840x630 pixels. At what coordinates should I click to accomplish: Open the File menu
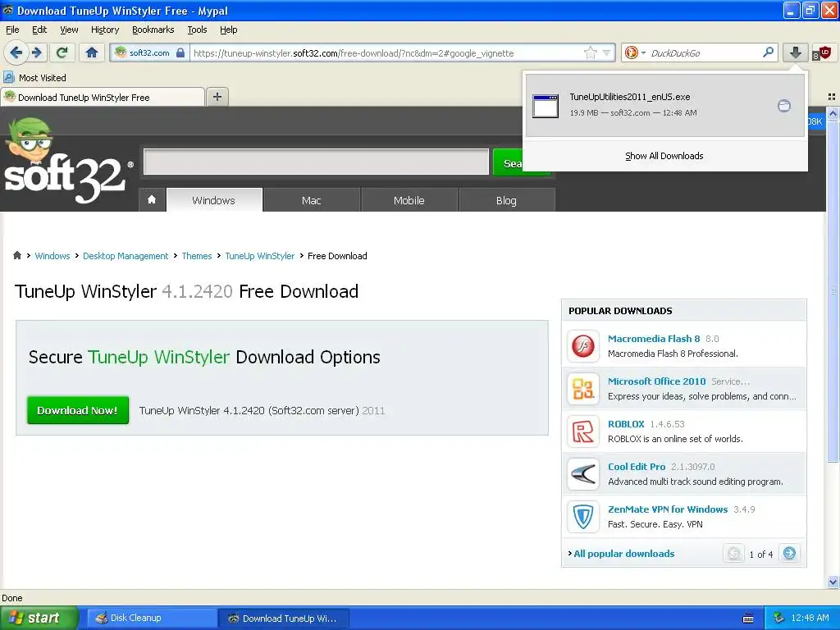(12, 30)
